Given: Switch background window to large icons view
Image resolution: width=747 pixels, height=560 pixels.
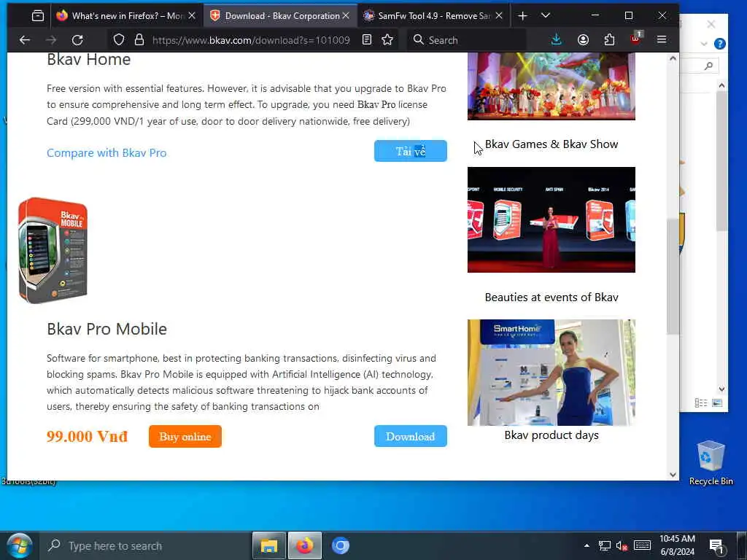Looking at the screenshot, I should tap(717, 402).
